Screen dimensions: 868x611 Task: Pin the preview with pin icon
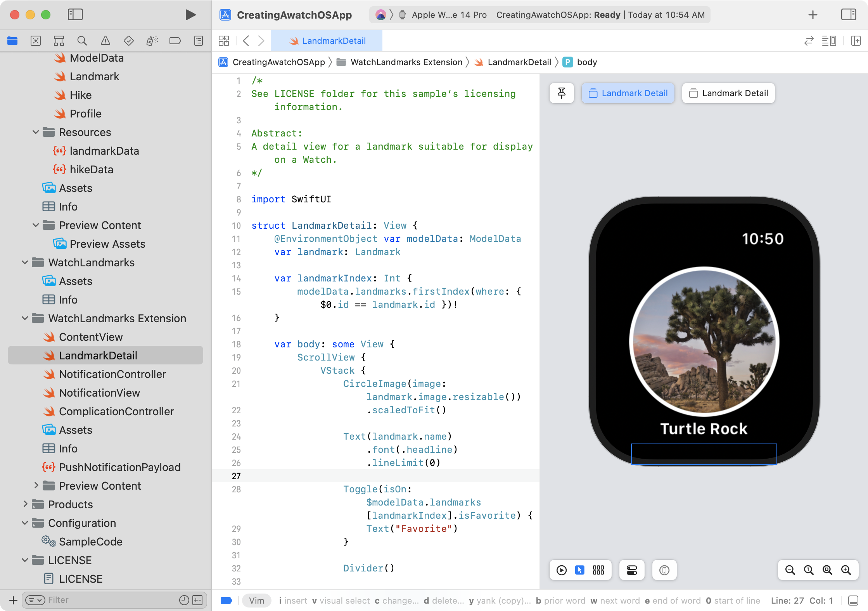tap(561, 93)
